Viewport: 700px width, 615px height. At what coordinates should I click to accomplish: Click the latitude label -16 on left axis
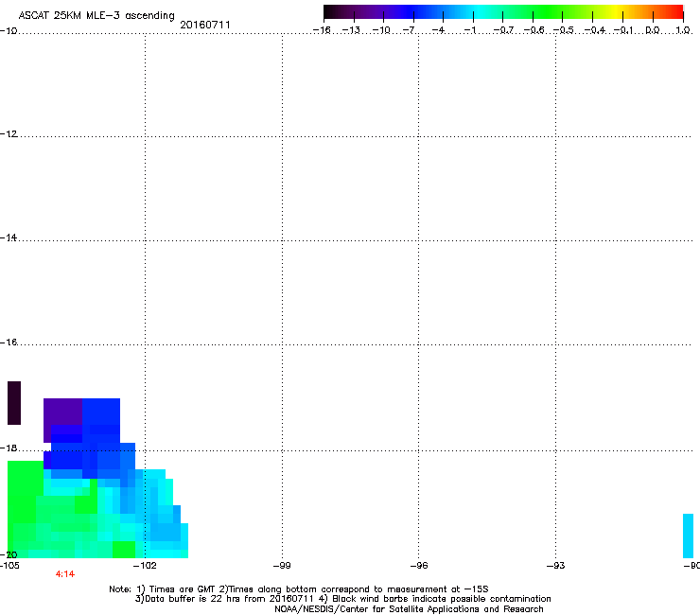click(x=9, y=343)
